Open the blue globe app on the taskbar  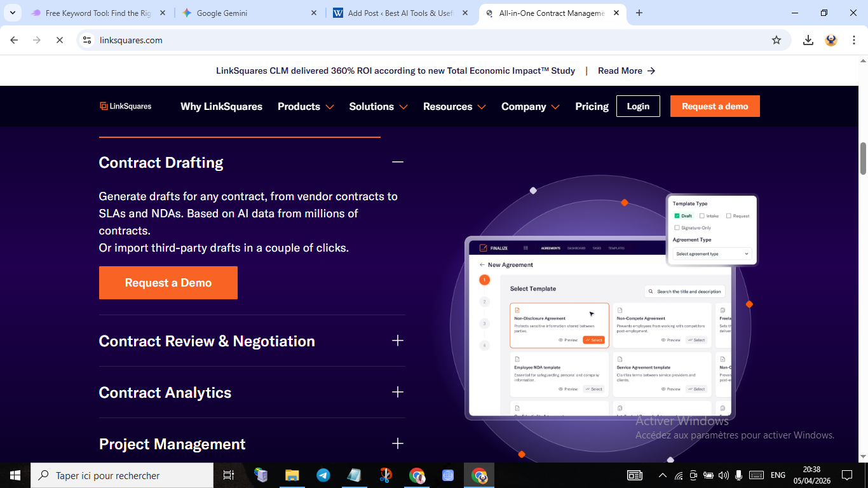pyautogui.click(x=447, y=475)
